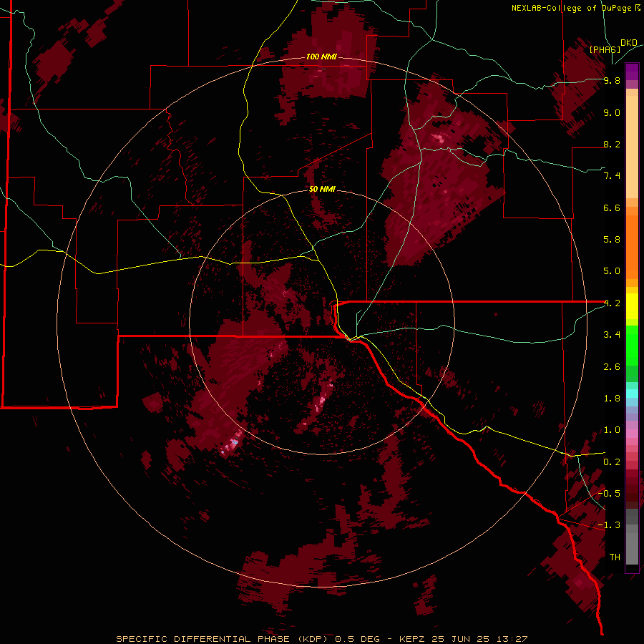Click the '50 NMI' range ring label

click(x=322, y=189)
